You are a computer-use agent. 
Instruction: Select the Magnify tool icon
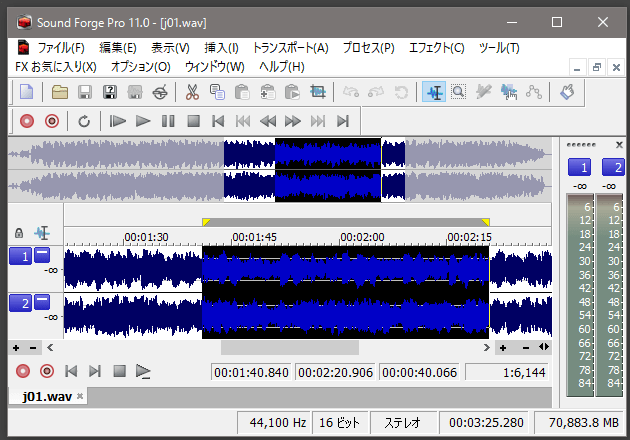click(458, 92)
